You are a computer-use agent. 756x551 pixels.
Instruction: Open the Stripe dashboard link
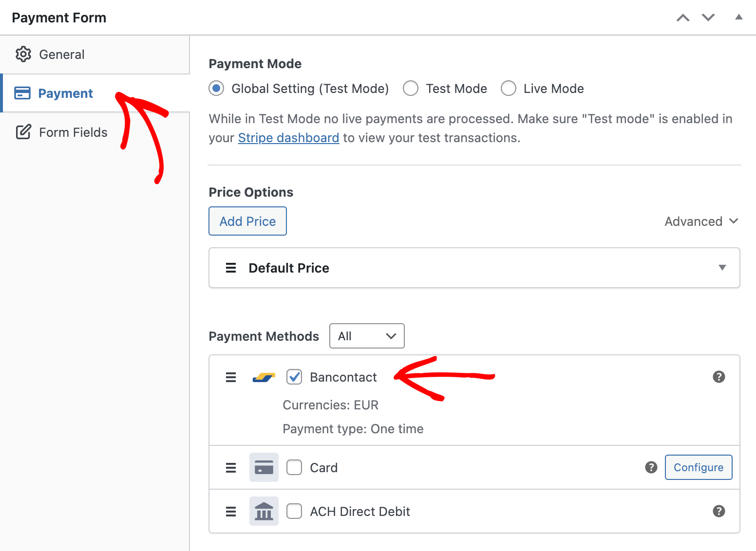click(288, 138)
